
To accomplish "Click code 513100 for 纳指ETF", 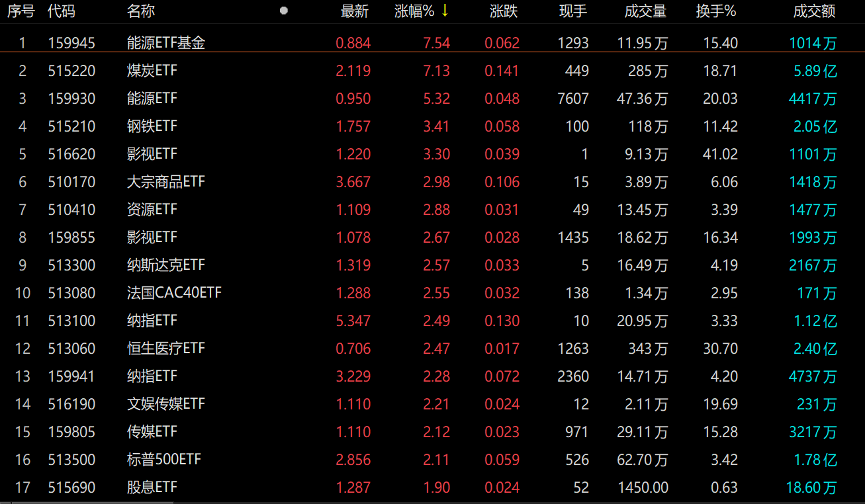I will pos(71,321).
